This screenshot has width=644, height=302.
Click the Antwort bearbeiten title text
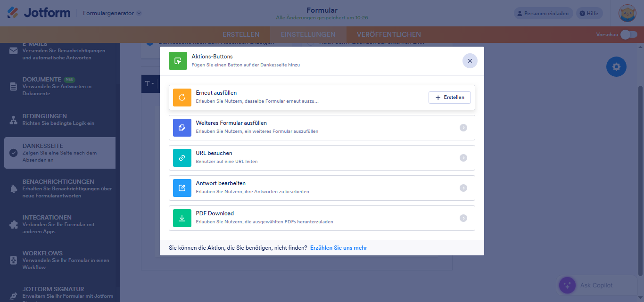pos(221,183)
